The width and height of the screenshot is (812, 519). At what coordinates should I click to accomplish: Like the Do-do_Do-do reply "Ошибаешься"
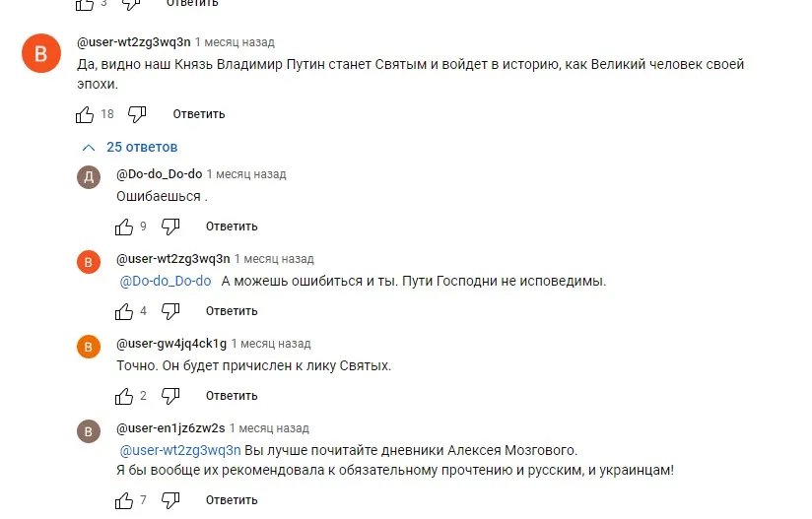[x=124, y=227]
